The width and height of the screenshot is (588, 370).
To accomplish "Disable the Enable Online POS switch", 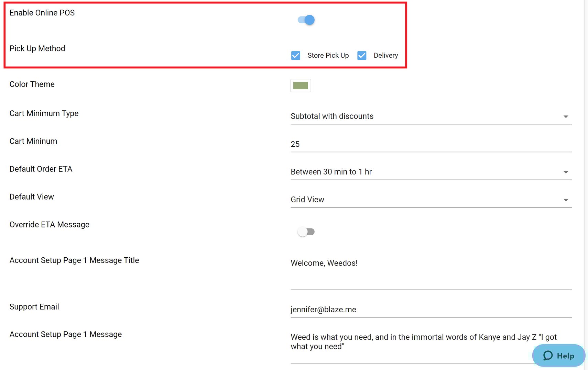I will point(306,20).
